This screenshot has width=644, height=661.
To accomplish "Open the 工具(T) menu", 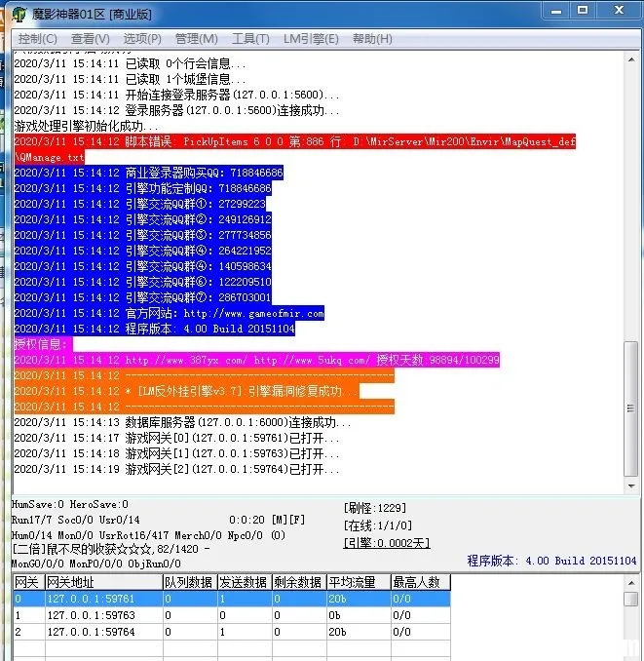I will click(x=250, y=39).
